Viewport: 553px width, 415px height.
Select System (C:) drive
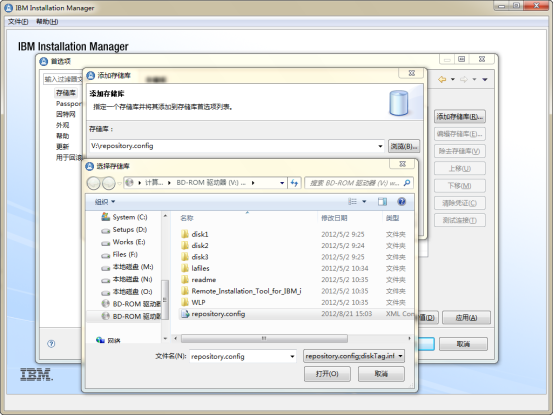(124, 217)
